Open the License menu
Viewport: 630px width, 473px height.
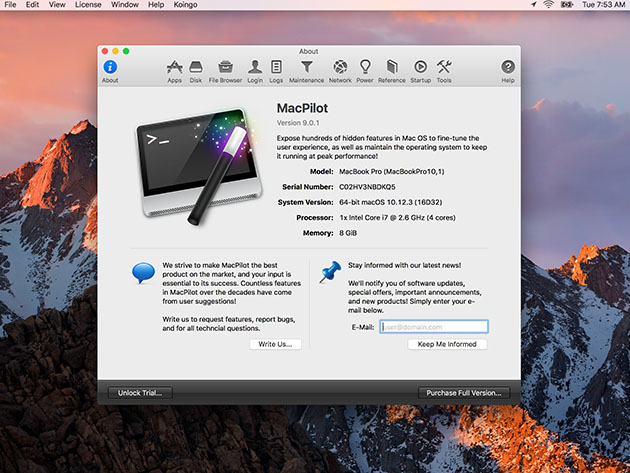coord(89,5)
